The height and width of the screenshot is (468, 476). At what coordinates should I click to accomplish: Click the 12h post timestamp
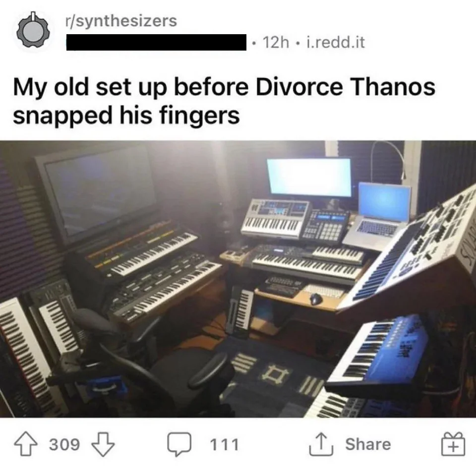[x=276, y=42]
